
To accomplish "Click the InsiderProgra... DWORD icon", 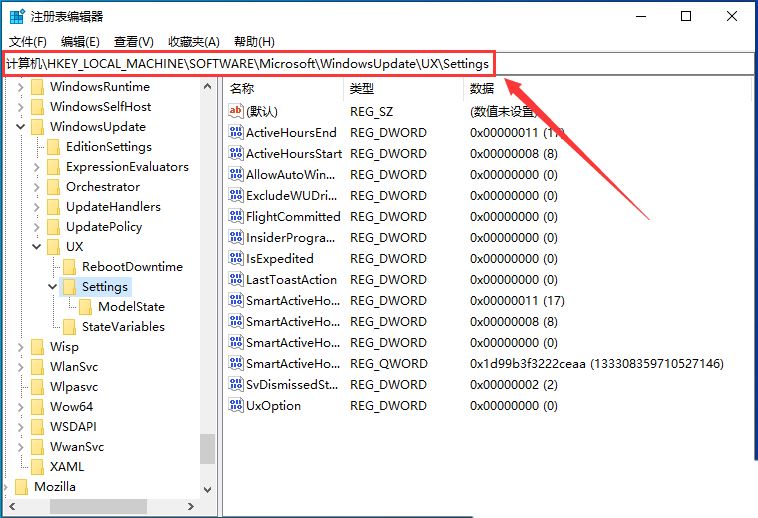I will [235, 237].
